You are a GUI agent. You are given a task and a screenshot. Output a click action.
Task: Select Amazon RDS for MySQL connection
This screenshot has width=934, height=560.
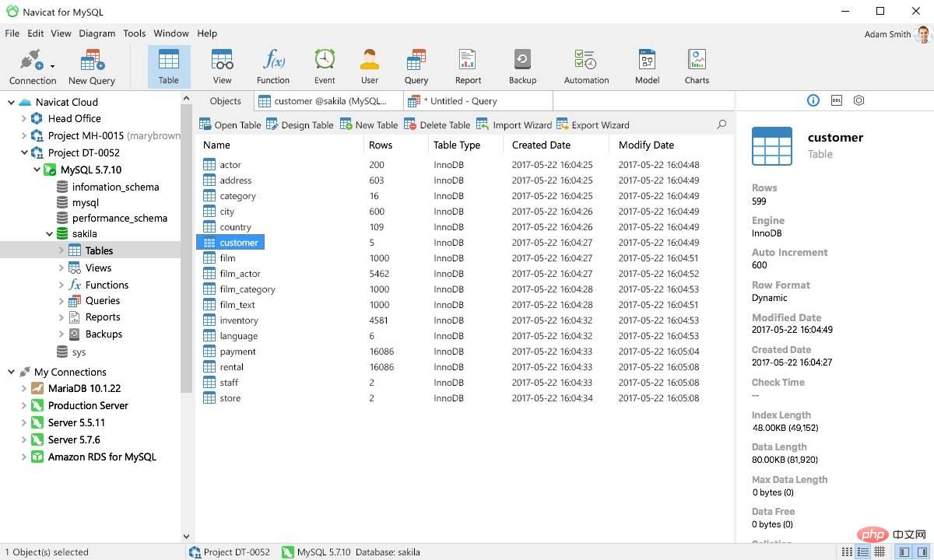tap(102, 457)
